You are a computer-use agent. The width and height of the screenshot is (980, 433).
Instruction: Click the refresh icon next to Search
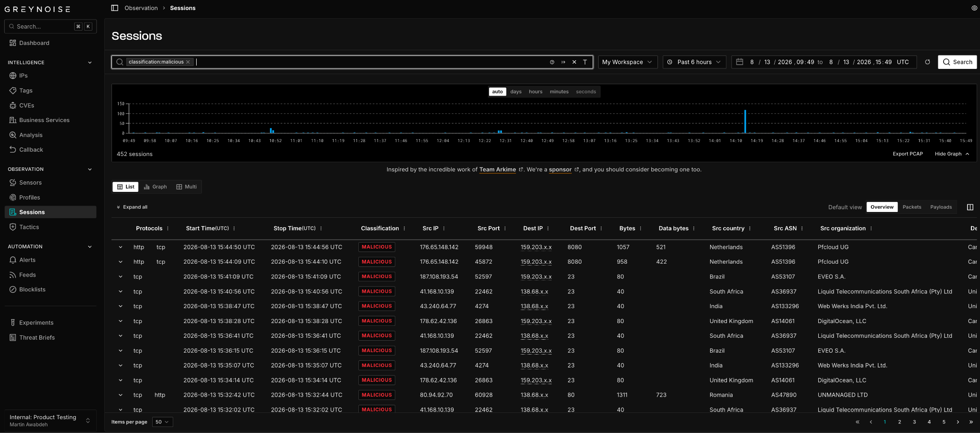pos(927,62)
